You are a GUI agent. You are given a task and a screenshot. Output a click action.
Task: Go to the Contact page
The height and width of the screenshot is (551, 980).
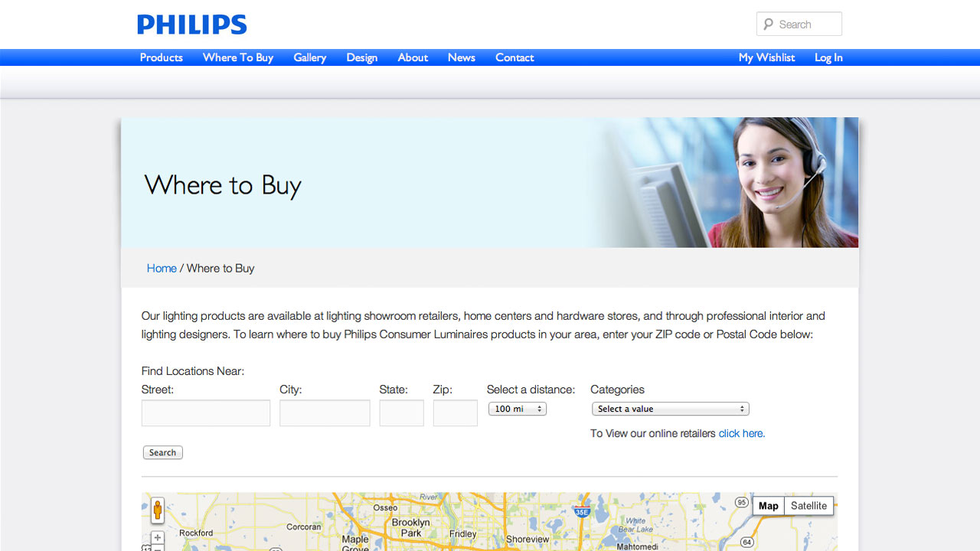(514, 57)
